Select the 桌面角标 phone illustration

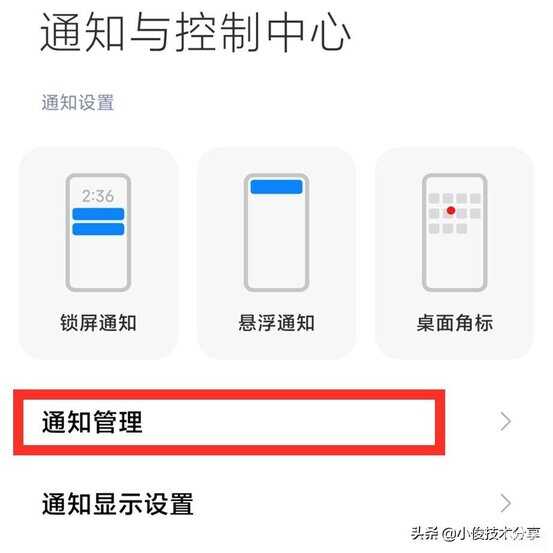click(x=455, y=232)
